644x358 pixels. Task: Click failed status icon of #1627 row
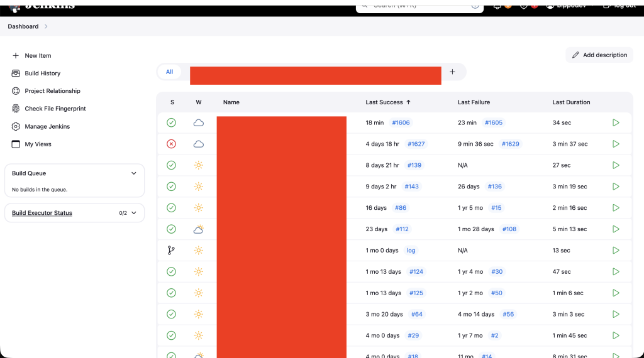(x=171, y=144)
